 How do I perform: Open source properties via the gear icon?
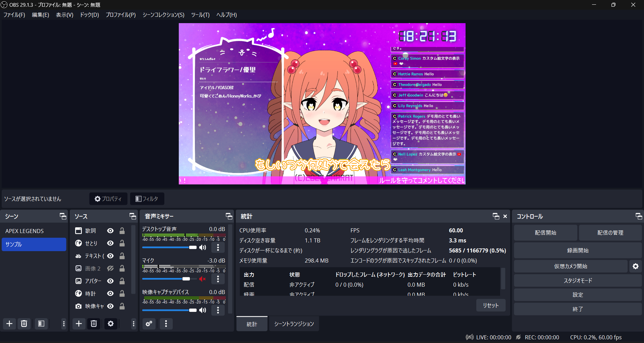point(111,324)
